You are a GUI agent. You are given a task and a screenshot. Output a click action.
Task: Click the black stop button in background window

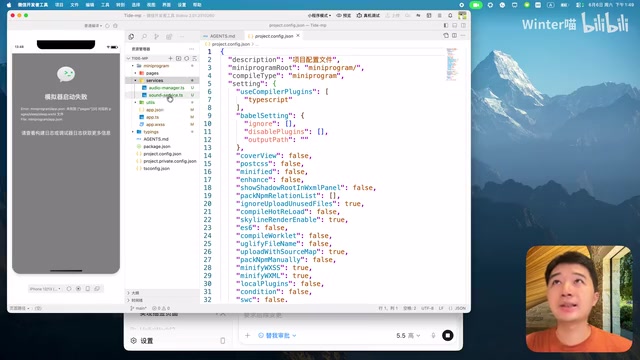[448, 336]
